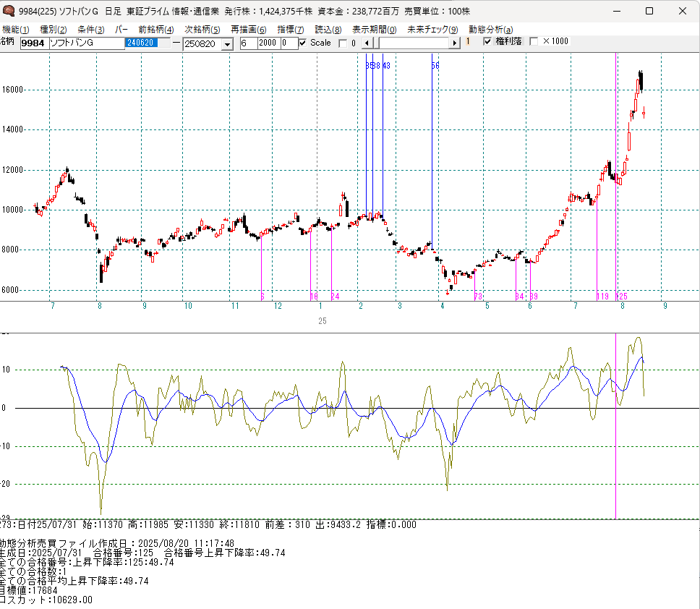Toggle the 権利落 checkbox

(487, 42)
